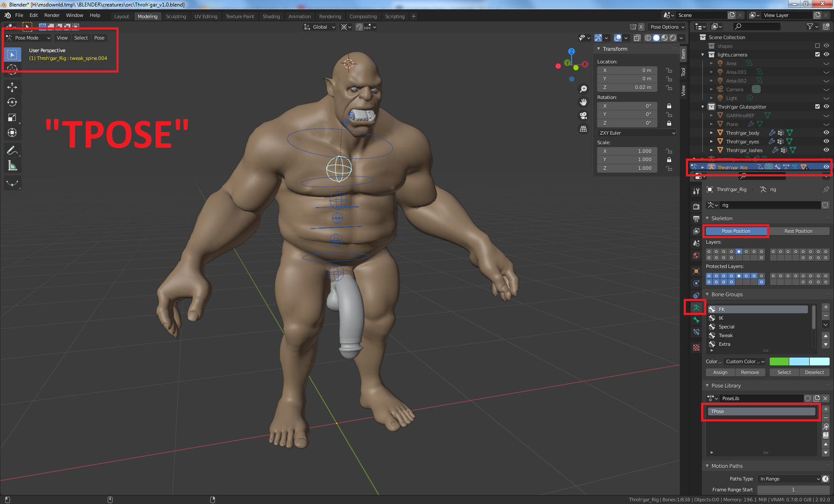Open Physics properties tab

point(696,283)
